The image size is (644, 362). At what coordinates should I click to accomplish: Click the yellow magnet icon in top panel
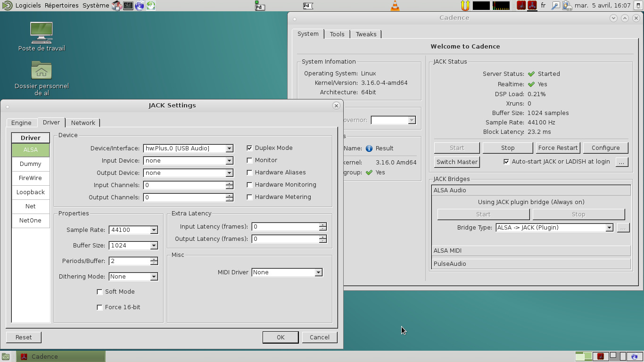(465, 6)
